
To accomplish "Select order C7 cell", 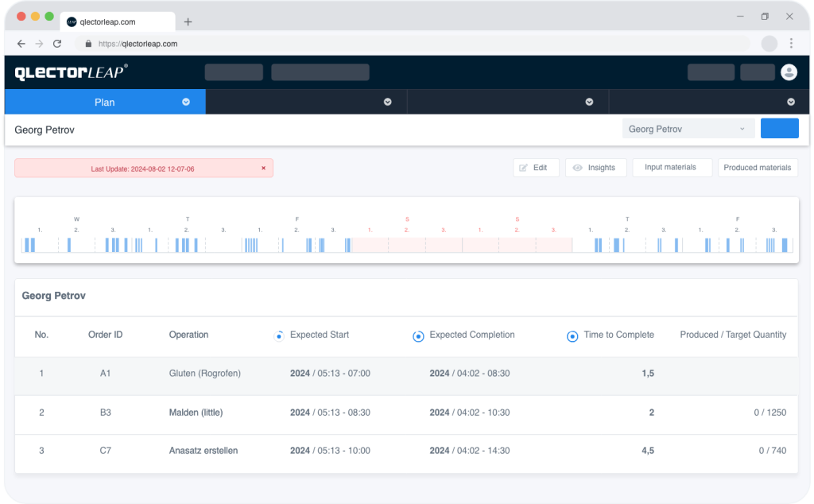I will (x=106, y=451).
